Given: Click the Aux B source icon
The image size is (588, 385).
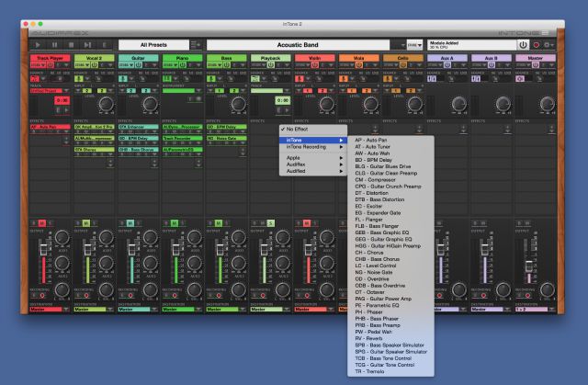Looking at the screenshot, I should point(476,79).
